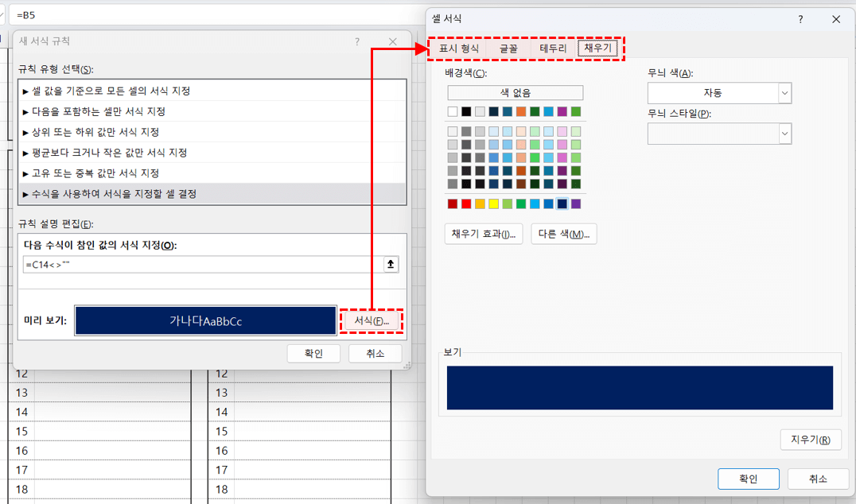Screen dimensions: 856x504
Task: Open 다른 색 color options
Action: (x=563, y=234)
